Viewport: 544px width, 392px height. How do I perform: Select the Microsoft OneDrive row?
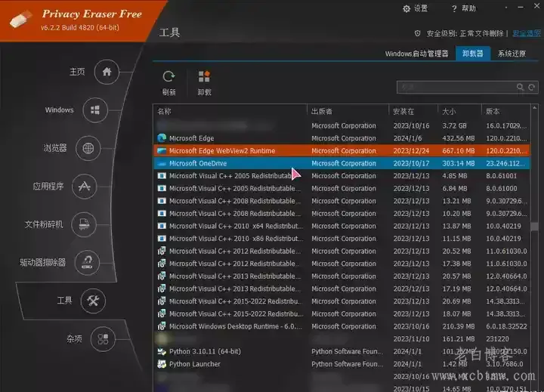point(342,163)
